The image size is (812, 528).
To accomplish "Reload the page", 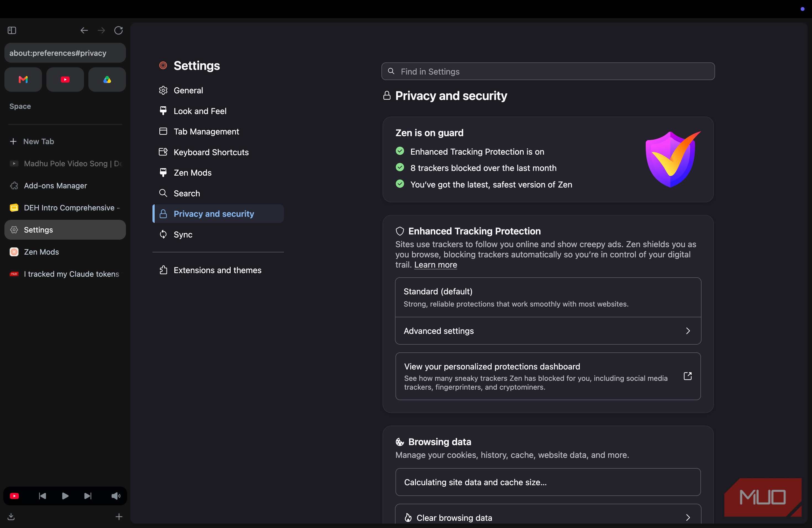I will pyautogui.click(x=118, y=30).
